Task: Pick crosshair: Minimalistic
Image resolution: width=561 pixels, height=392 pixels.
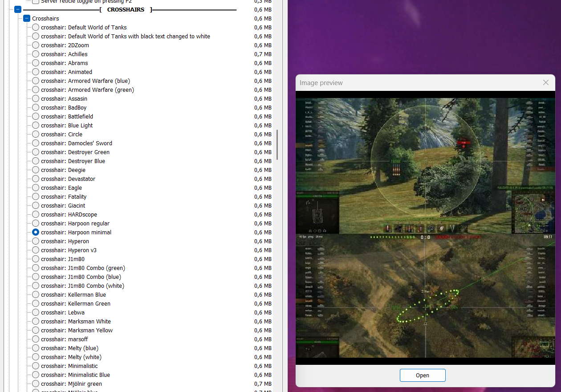Action: pos(36,366)
